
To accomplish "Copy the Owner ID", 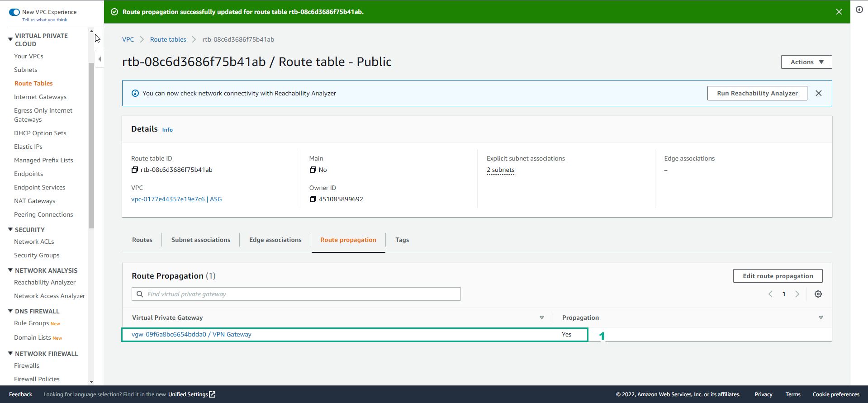I will tap(313, 199).
